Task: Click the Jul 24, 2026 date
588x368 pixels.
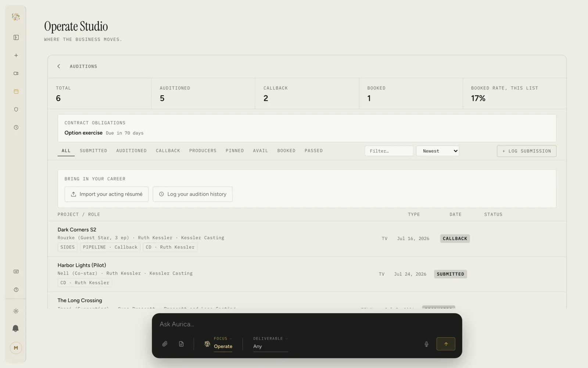Action: click(410, 274)
